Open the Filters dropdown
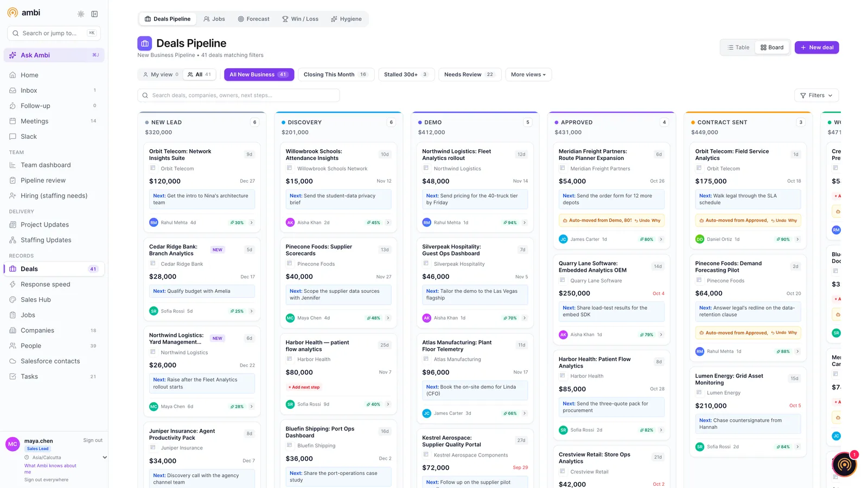The image size is (868, 488). [x=816, y=95]
